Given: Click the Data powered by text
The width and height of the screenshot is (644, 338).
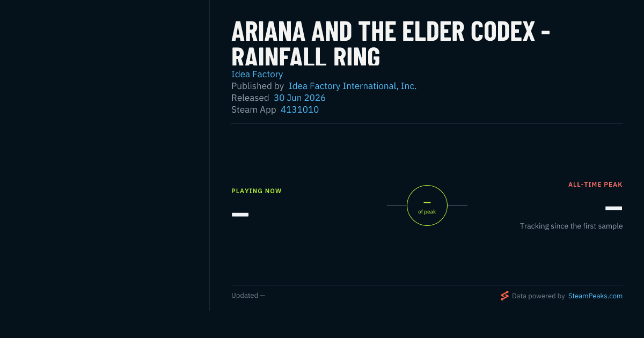Looking at the screenshot, I should pyautogui.click(x=538, y=296).
